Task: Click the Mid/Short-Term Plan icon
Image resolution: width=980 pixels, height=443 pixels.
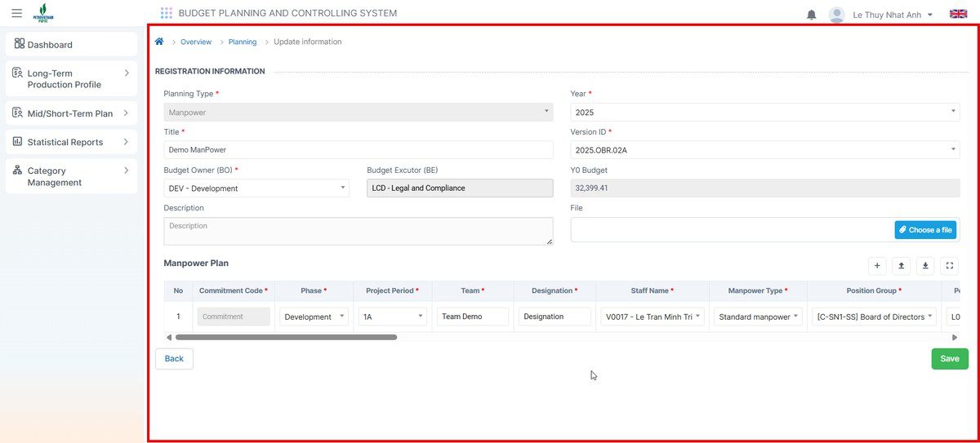Action: (x=18, y=113)
